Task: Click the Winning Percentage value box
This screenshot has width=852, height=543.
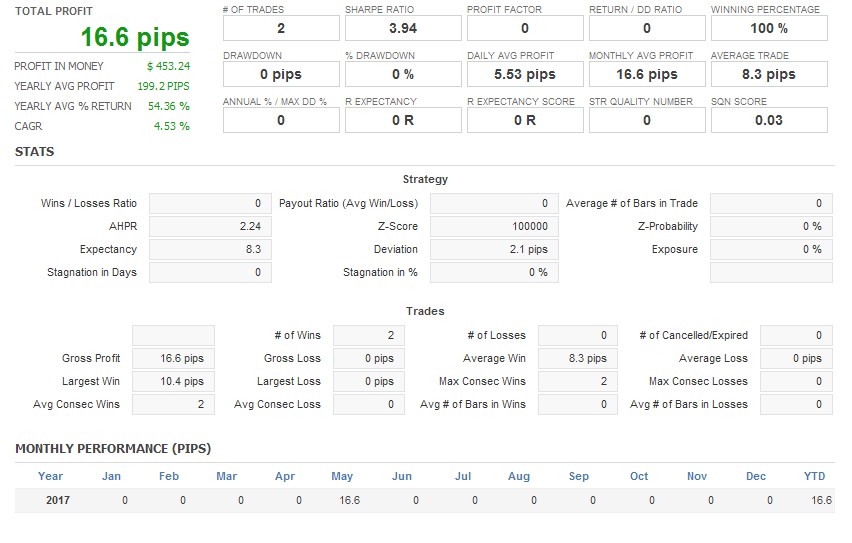Action: coord(768,28)
